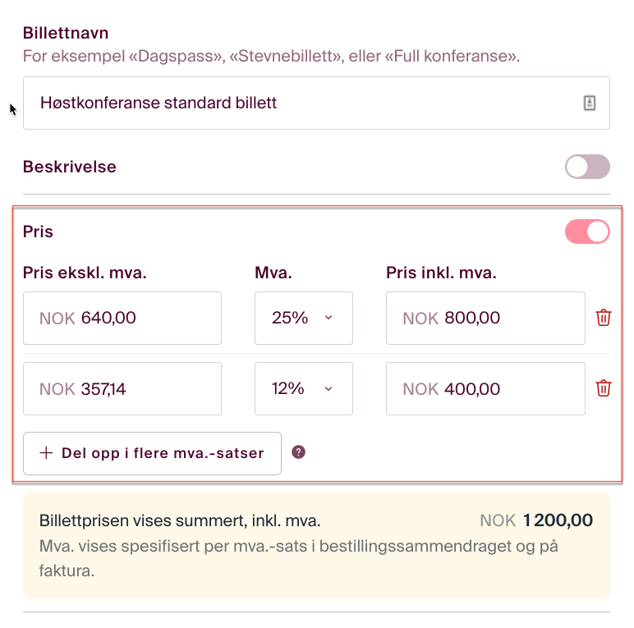Click "Del opp i flere mva.-satser" button
This screenshot has width=634, height=628.
(152, 453)
